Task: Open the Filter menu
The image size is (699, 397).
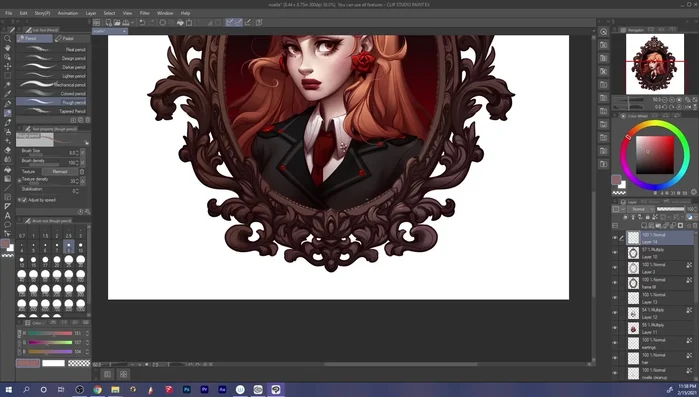Action: point(144,13)
